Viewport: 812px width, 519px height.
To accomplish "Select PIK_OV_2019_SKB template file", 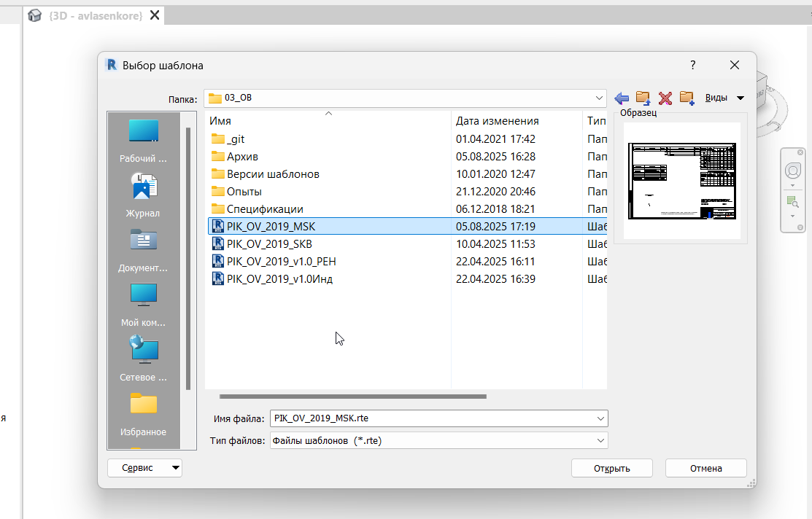I will pyautogui.click(x=269, y=243).
